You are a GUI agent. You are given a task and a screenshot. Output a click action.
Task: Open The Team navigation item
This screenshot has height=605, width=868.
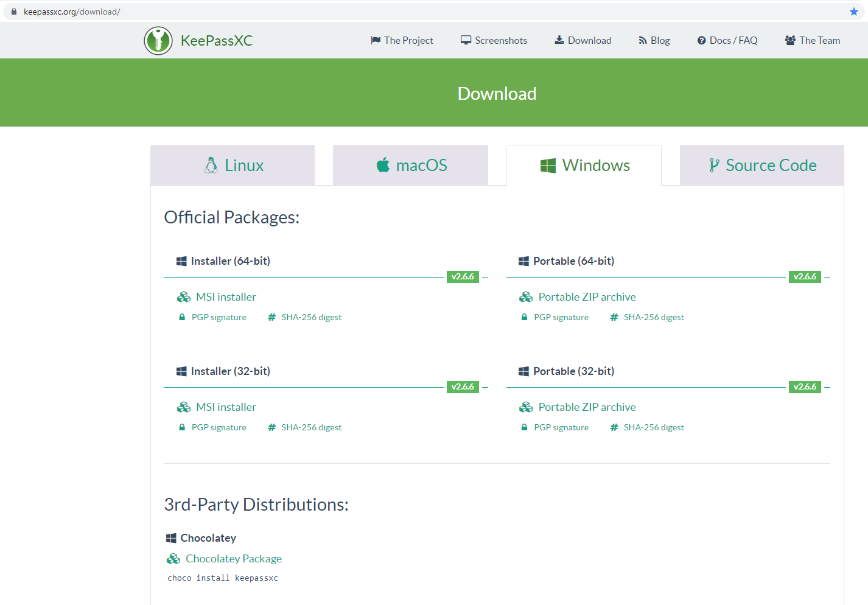coord(813,40)
